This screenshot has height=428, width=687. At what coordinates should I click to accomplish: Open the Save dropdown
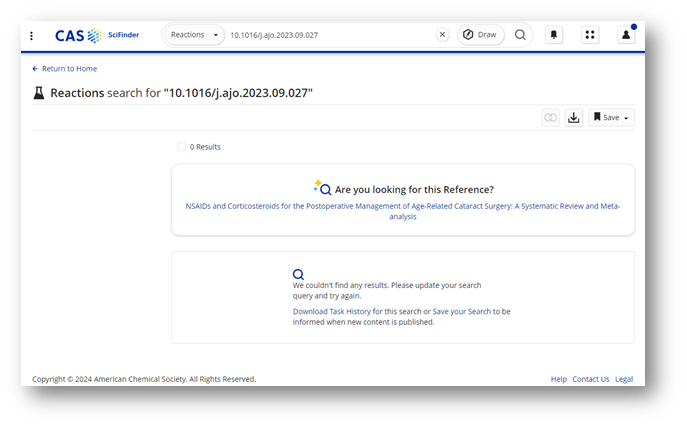pyautogui.click(x=611, y=117)
